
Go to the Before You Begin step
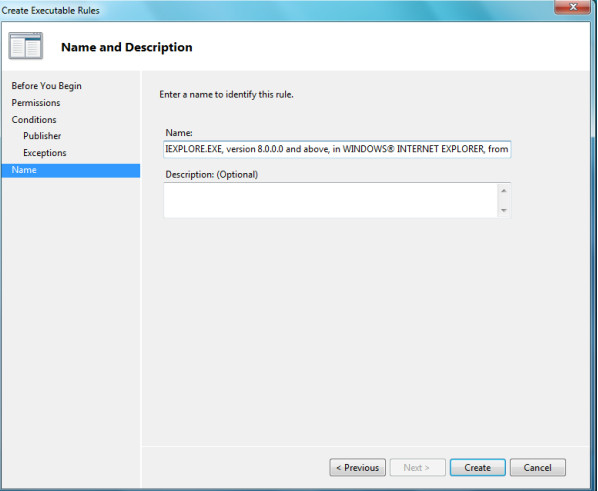47,86
